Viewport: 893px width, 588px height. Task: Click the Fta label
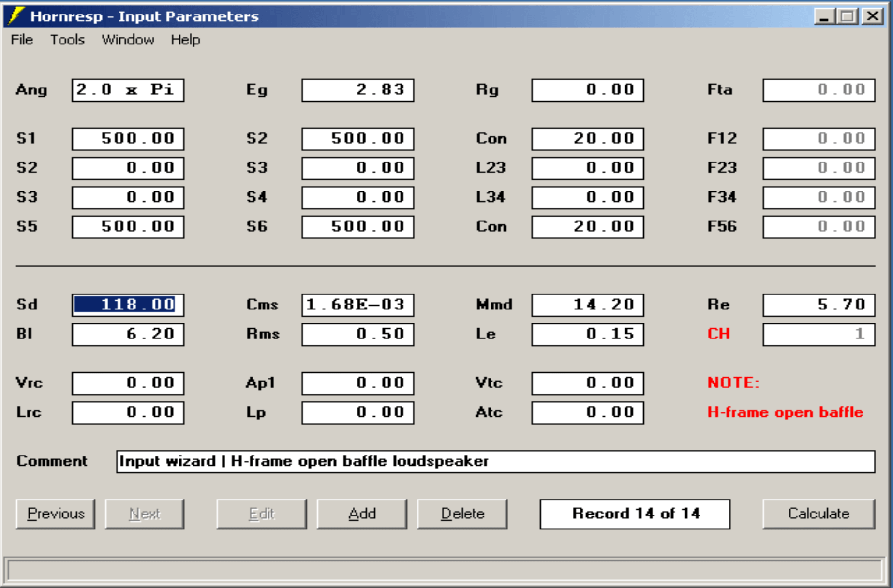point(720,89)
